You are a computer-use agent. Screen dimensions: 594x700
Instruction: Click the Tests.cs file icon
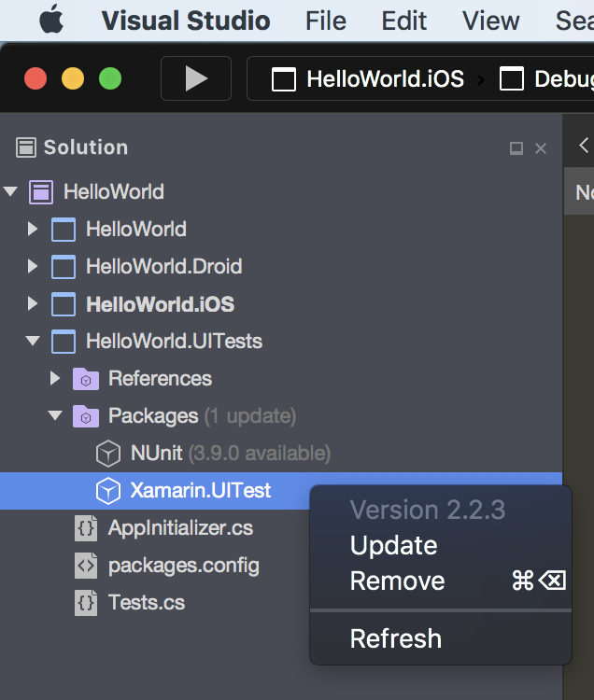tap(86, 603)
